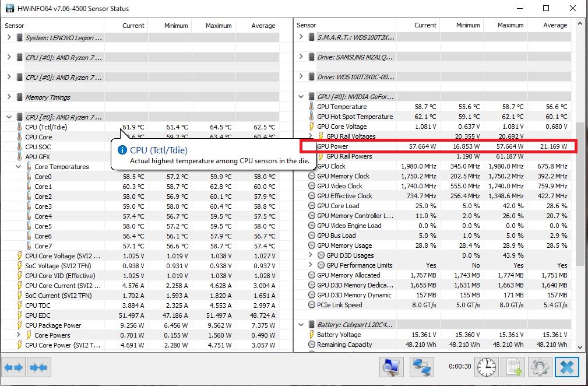The image size is (588, 386).
Task: Open the network remote monitoring icon
Action: 422,367
